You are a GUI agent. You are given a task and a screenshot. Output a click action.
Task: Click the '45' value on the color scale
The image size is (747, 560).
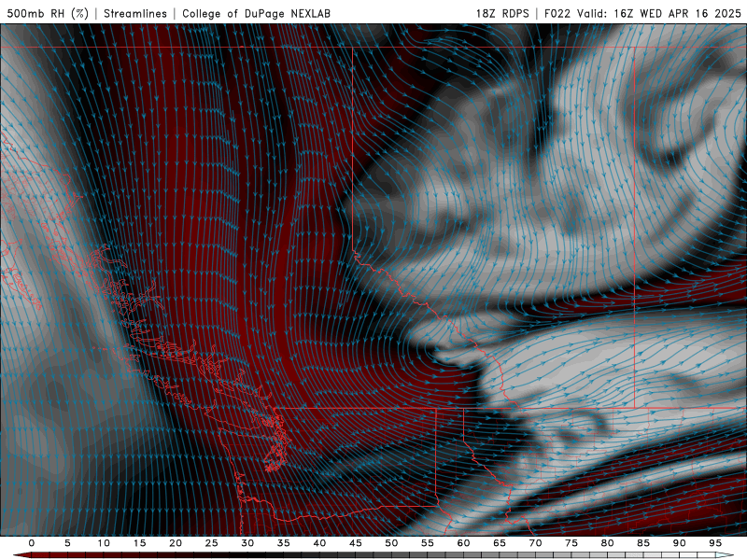click(x=356, y=543)
